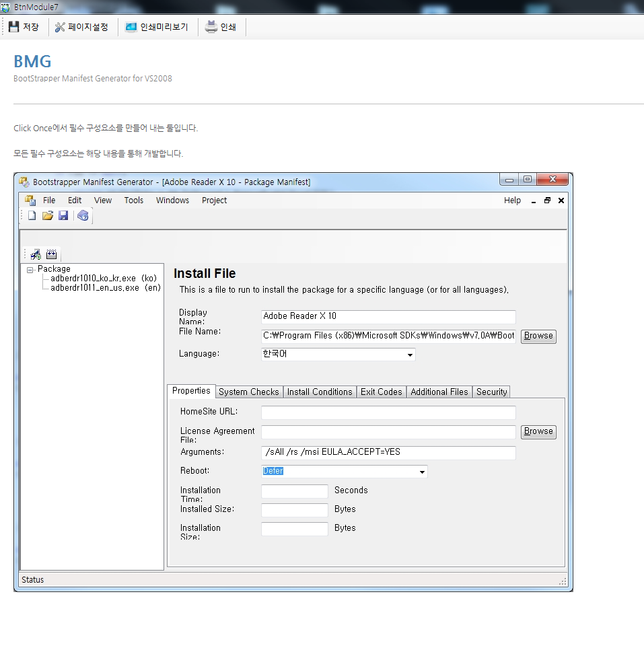The width and height of the screenshot is (644, 656).
Task: Click the License Agreement File field
Action: coord(388,432)
